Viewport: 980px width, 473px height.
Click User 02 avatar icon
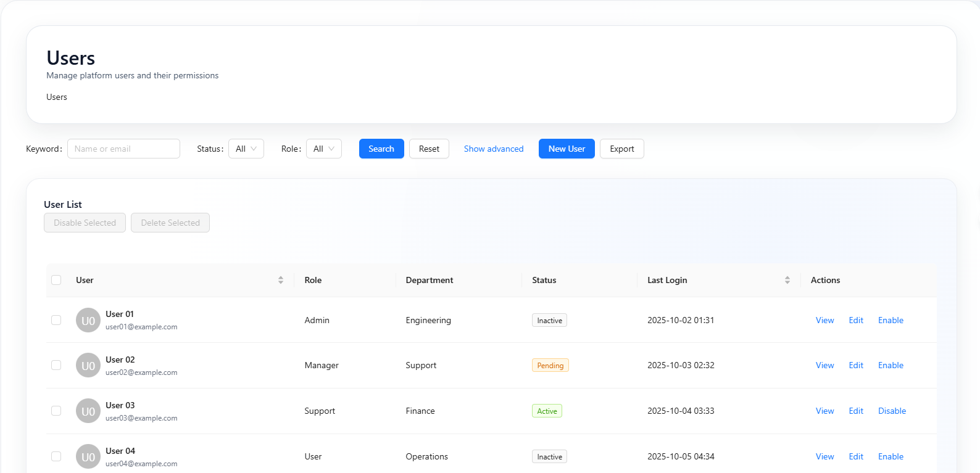pos(88,366)
